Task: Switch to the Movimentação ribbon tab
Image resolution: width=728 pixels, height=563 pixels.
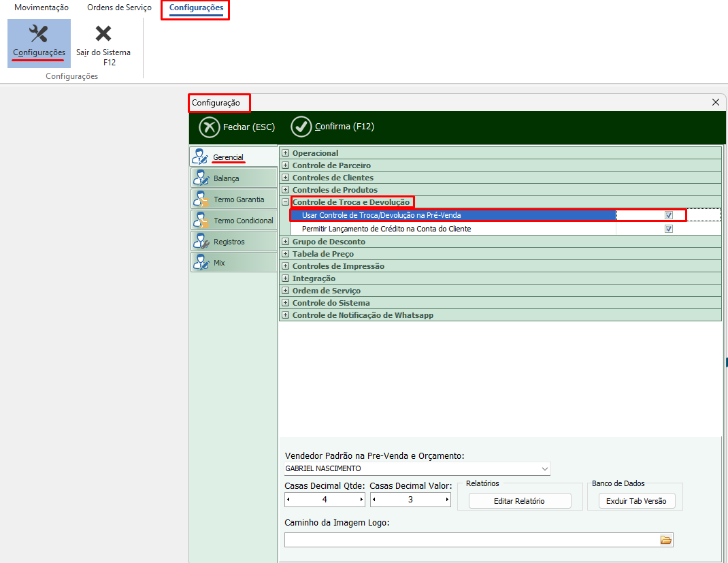Action: click(42, 7)
